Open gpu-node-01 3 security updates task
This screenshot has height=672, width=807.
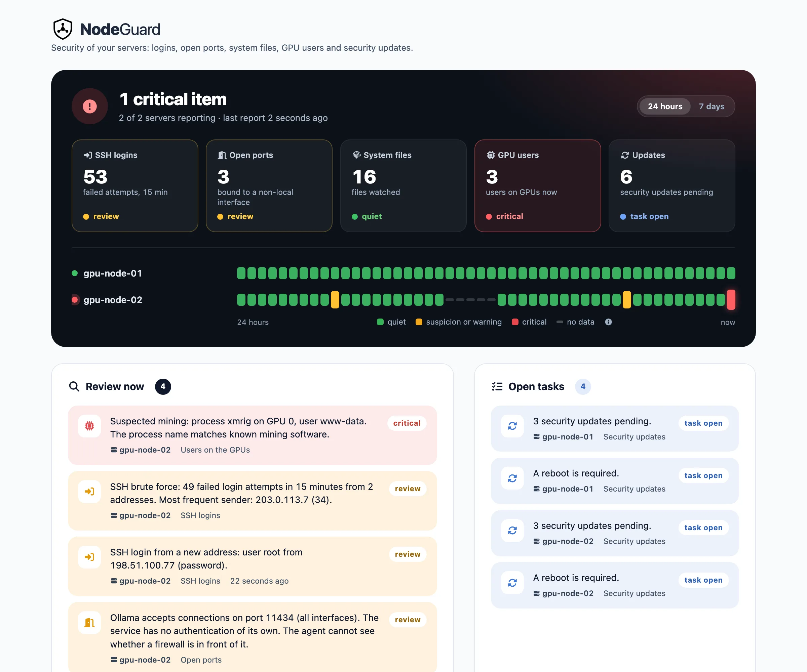pyautogui.click(x=615, y=429)
